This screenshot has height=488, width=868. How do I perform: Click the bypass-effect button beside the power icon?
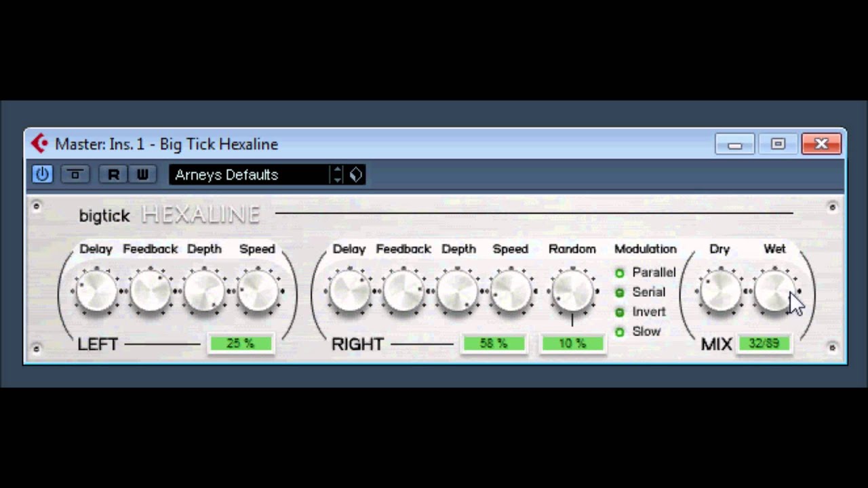(75, 174)
